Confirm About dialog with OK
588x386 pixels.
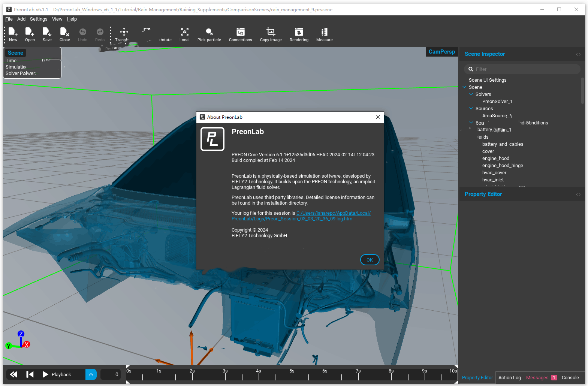(370, 260)
